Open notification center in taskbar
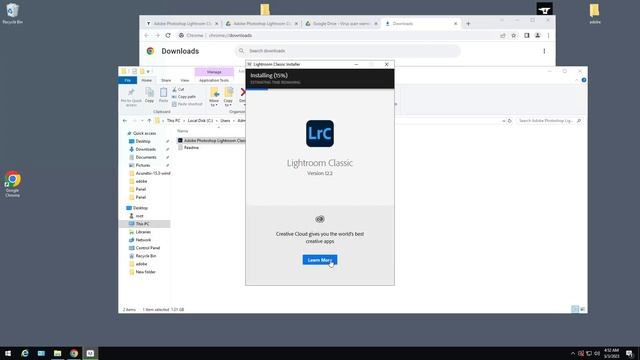640x360 pixels. pos(629,353)
